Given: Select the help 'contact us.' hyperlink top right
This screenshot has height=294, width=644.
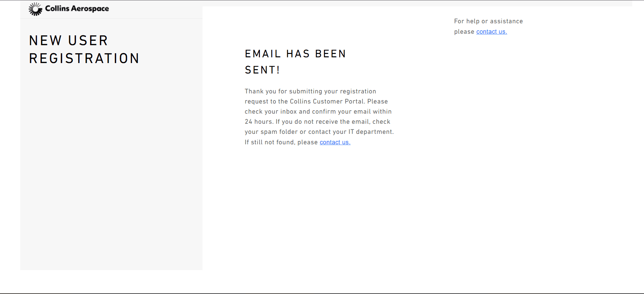Looking at the screenshot, I should (491, 31).
